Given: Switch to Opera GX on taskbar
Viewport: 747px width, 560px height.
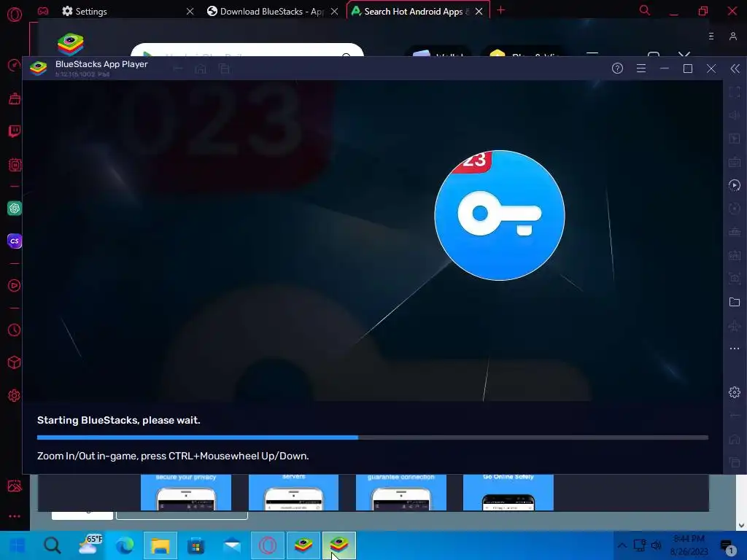Looking at the screenshot, I should point(268,545).
